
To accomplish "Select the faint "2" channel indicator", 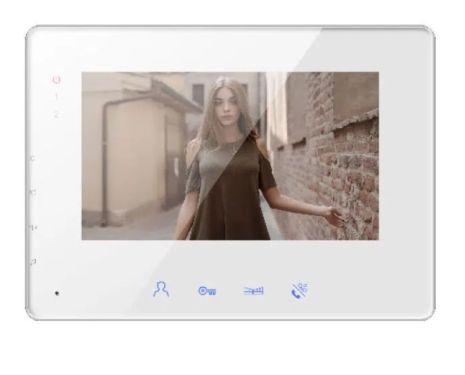I will pos(56,115).
